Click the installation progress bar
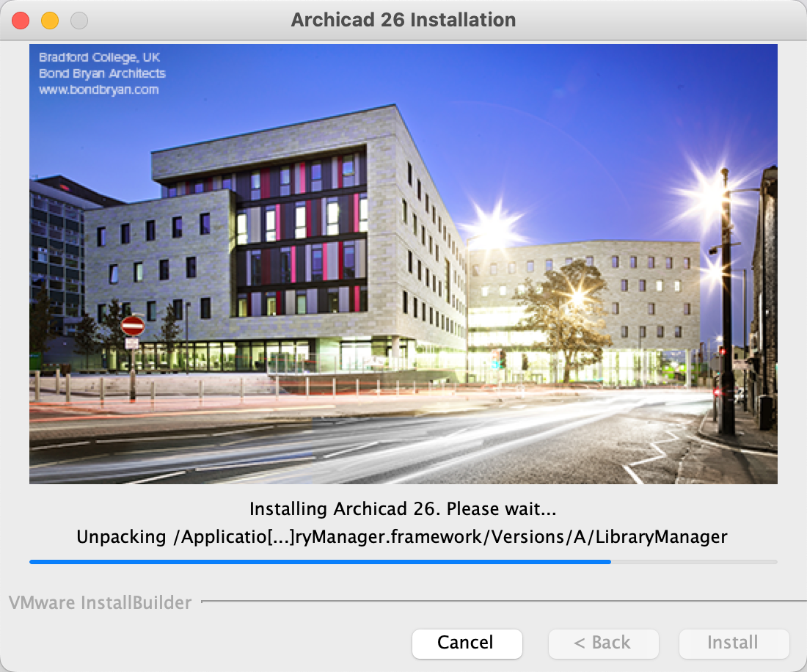Screen dimensions: 807x672 [x=403, y=562]
